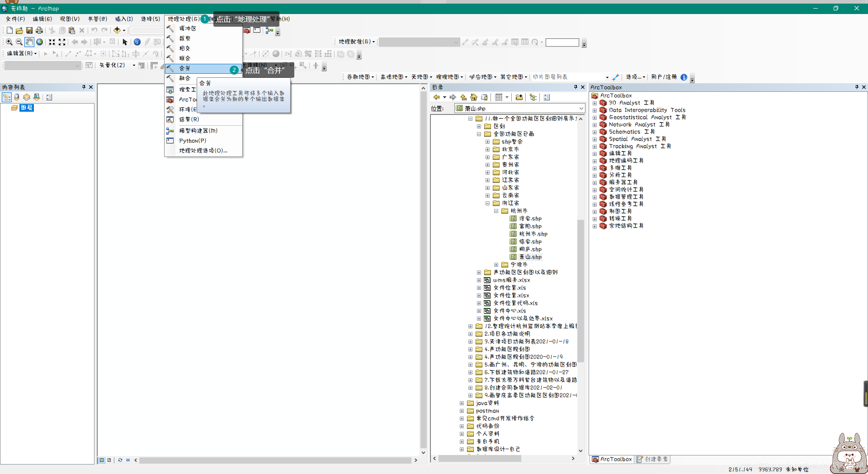
Task: Collapse the 杭州市 folder in the Catalog
Action: (x=496, y=211)
